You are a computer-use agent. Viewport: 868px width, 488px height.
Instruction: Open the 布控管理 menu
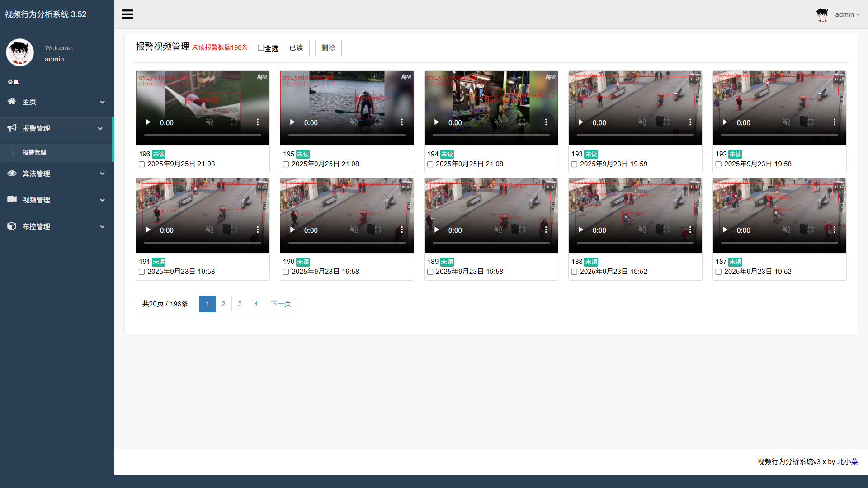tap(36, 226)
